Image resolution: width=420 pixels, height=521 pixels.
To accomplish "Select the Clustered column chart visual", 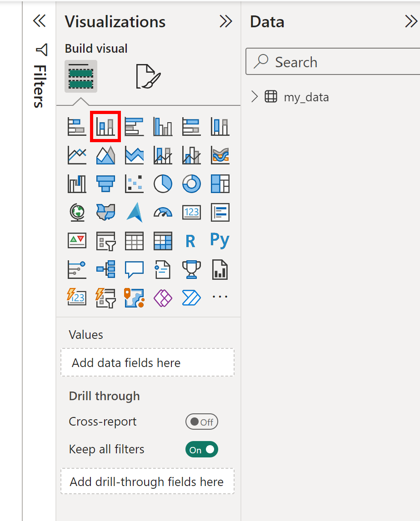I will 163,126.
